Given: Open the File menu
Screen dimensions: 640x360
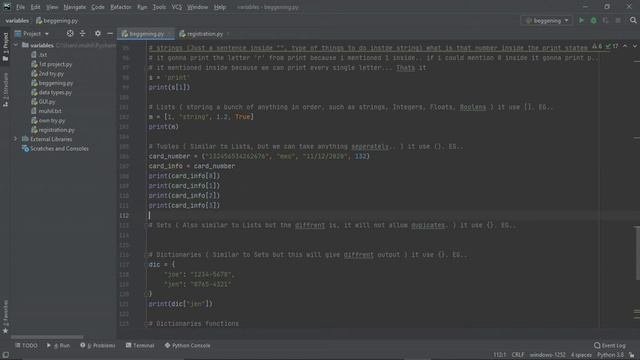Looking at the screenshot, I should tap(20, 7).
